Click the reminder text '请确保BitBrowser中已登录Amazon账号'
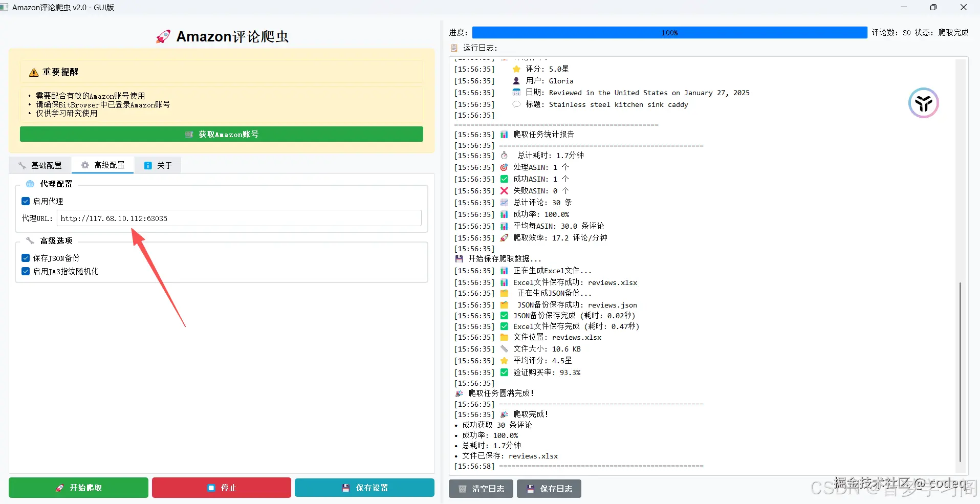 103,104
